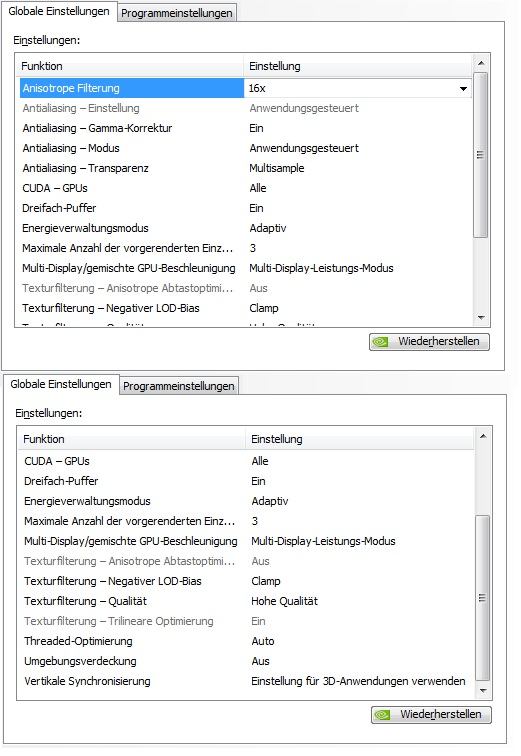The width and height of the screenshot is (521, 756).
Task: Select upper Globale Einstellungen tab
Action: (x=59, y=11)
